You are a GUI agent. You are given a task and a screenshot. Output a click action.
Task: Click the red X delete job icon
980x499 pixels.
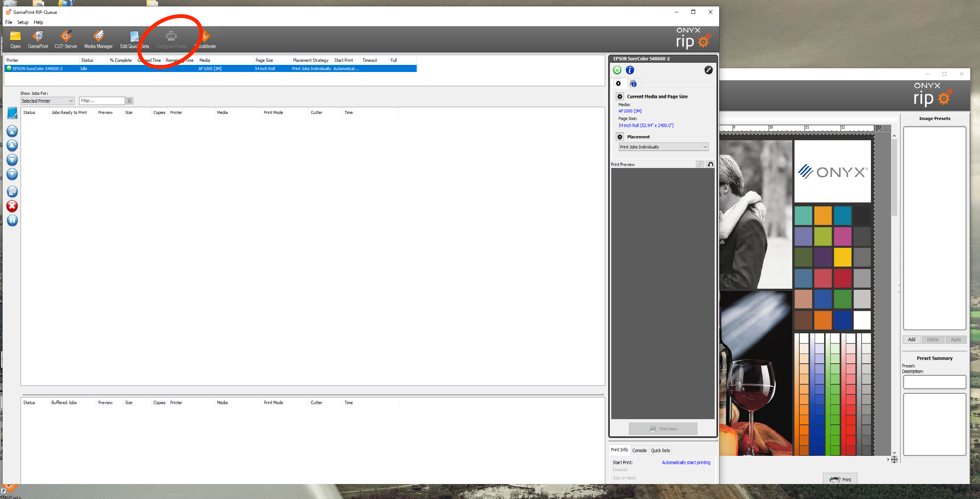pos(12,206)
